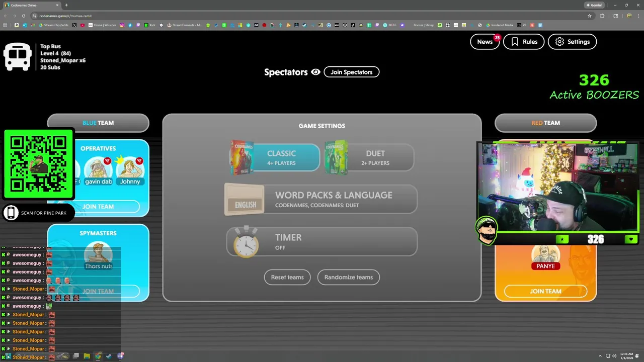Select the Classic 4+ players mode
644x362 pixels.
(275, 157)
